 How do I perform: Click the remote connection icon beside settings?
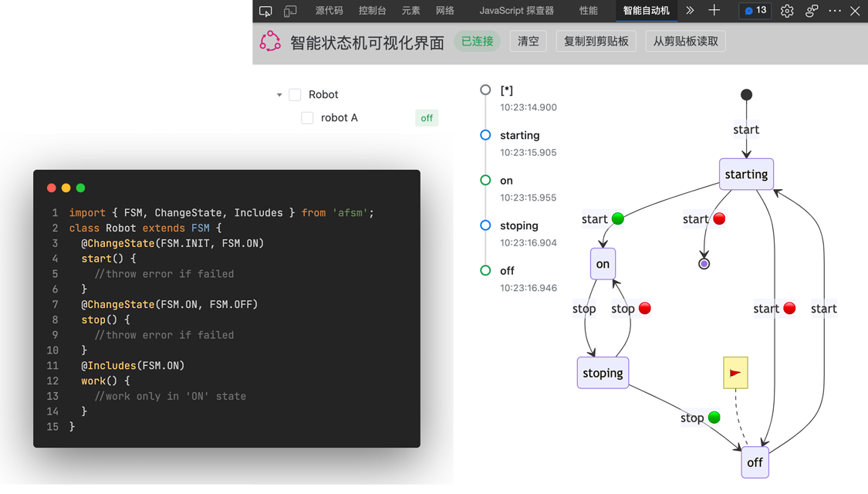tap(811, 10)
